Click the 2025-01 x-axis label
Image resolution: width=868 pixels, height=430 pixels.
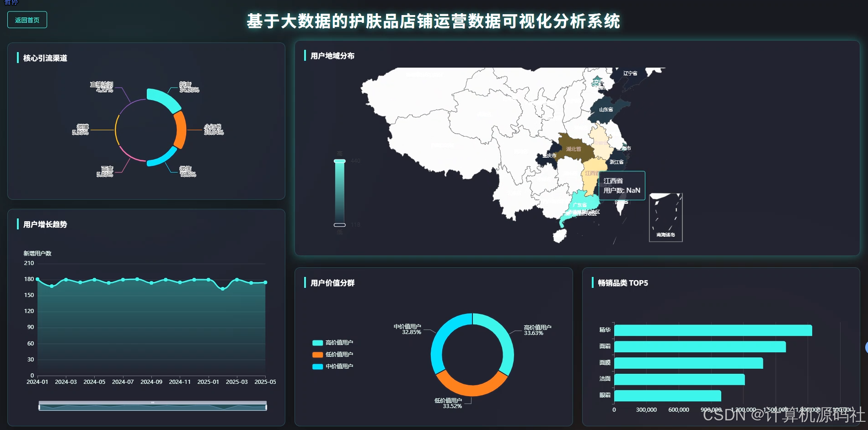[x=208, y=382]
